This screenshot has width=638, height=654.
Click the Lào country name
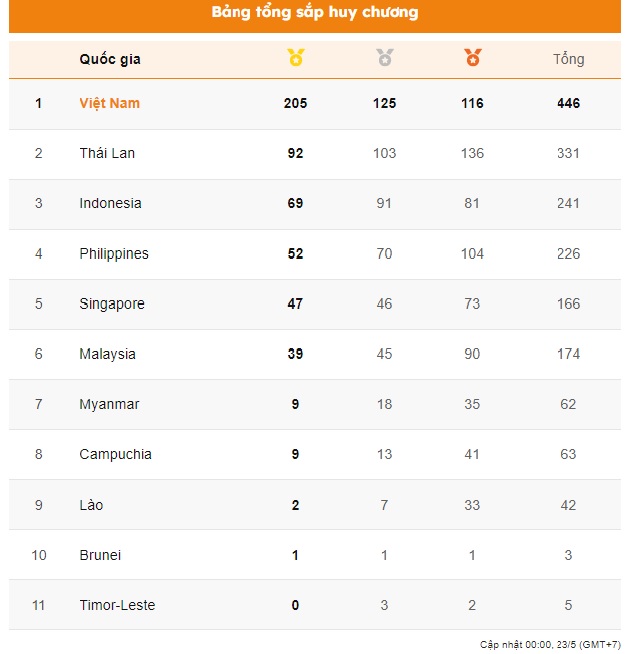[91, 505]
